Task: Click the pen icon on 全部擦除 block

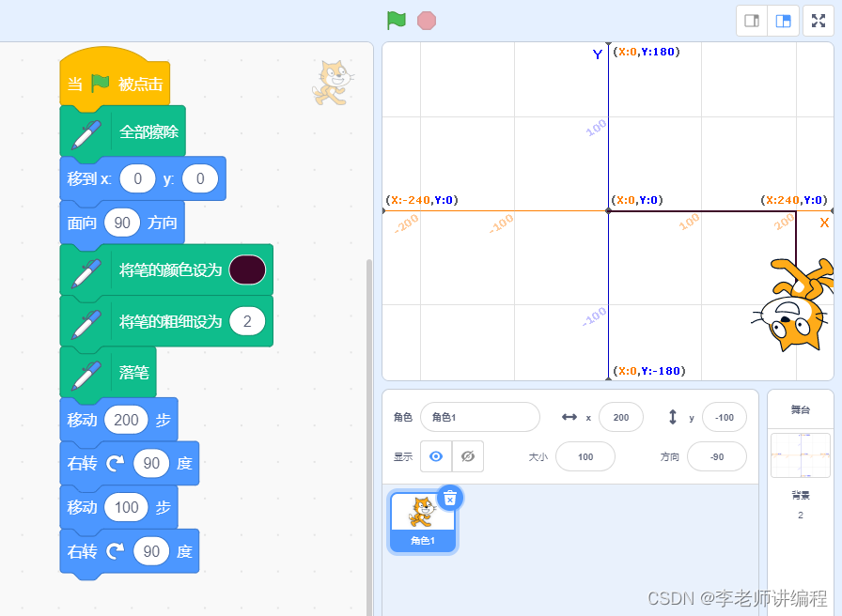Action: pos(86,133)
